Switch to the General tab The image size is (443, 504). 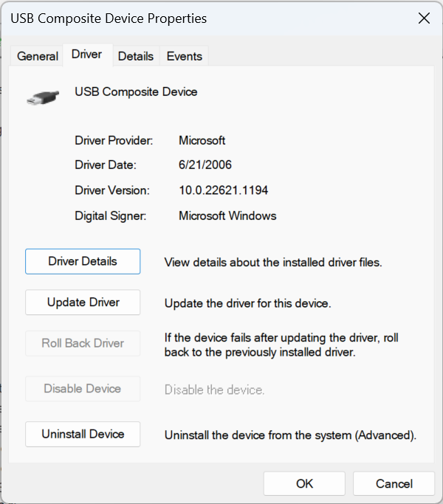pyautogui.click(x=38, y=56)
